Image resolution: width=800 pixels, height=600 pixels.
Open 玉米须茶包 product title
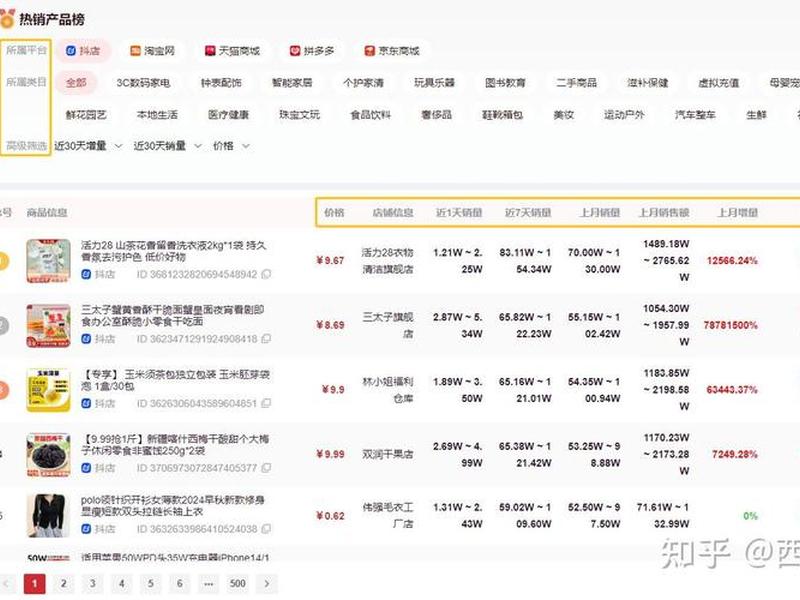click(176, 380)
